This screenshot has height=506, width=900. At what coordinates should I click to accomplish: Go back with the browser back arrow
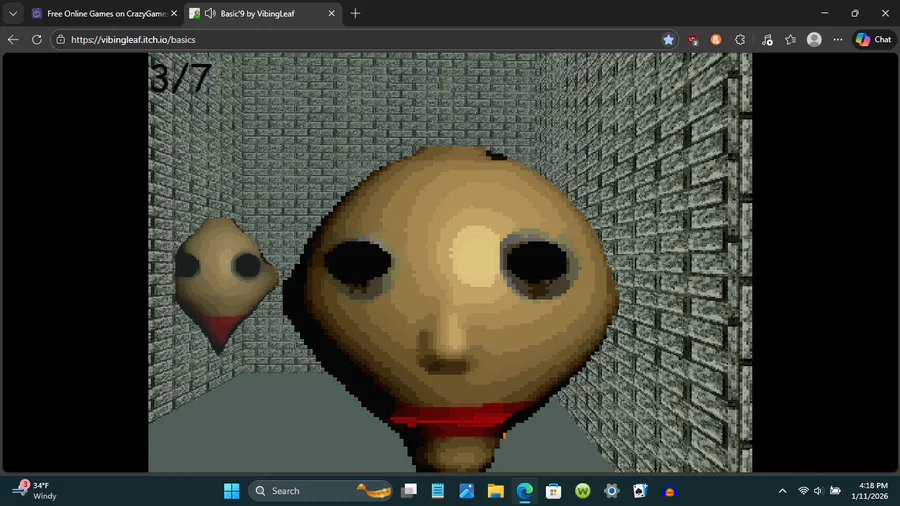point(13,40)
